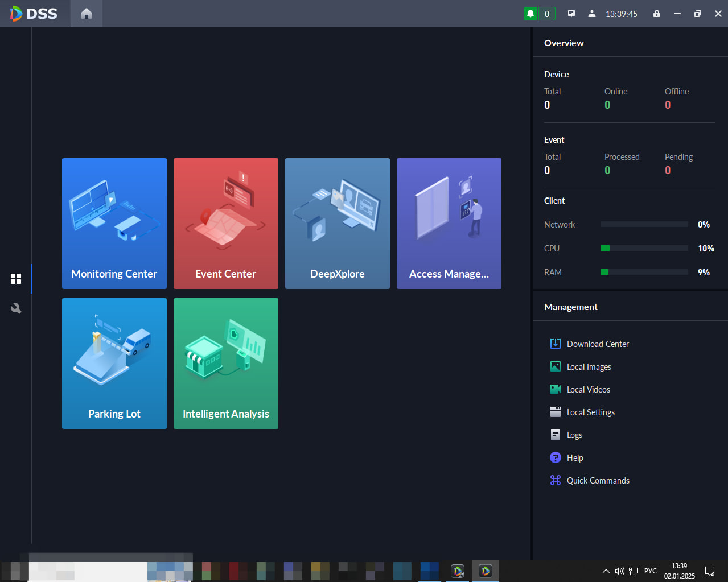
Task: Open the wrench configuration sidebar icon
Action: click(x=16, y=308)
